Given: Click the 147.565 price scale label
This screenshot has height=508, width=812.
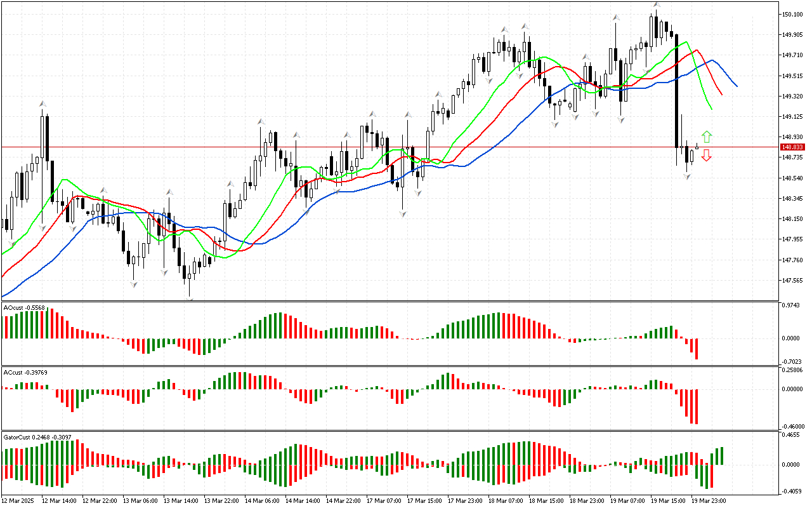Looking at the screenshot, I should (x=792, y=281).
